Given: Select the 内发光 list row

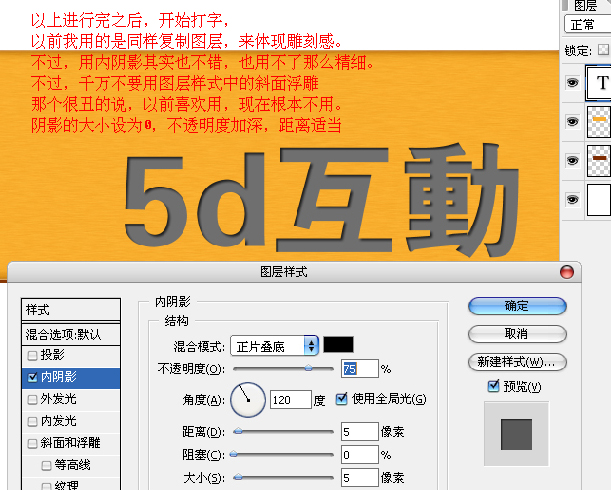Looking at the screenshot, I should [71, 421].
